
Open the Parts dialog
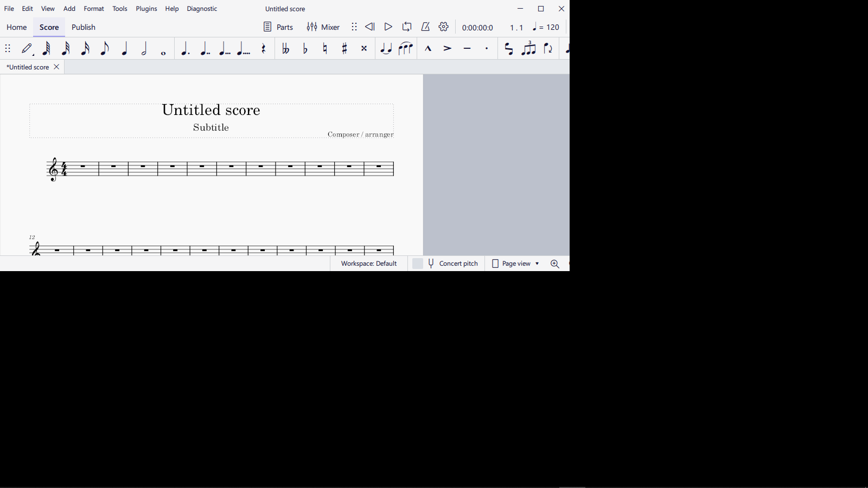click(x=278, y=27)
